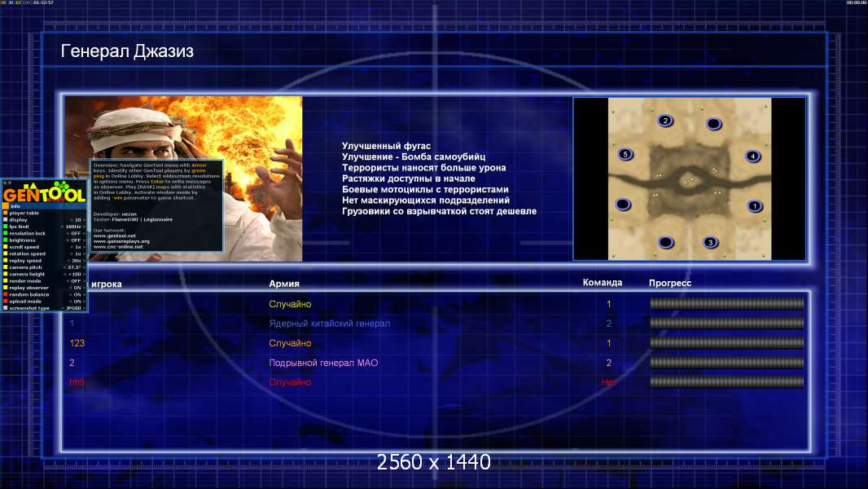868x489 pixels.
Task: Click the general portrait image
Action: point(184,178)
